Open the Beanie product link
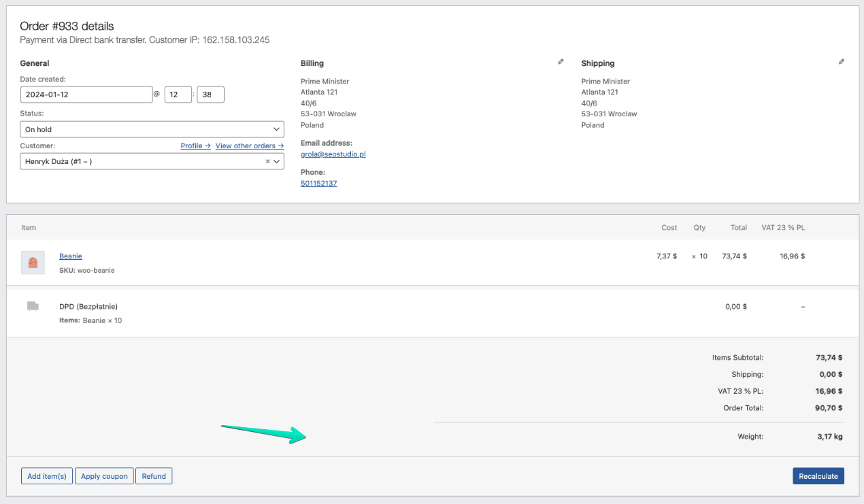The image size is (864, 504). (x=71, y=256)
